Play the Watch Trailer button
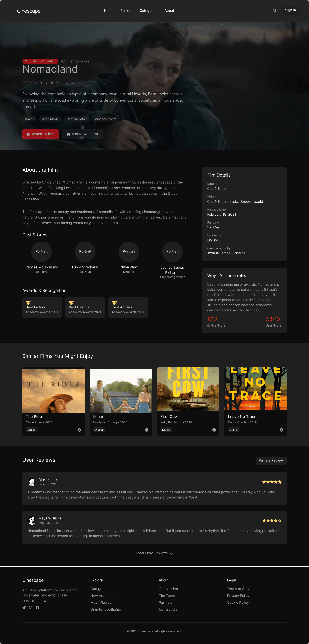This screenshot has width=309, height=644. (40, 134)
